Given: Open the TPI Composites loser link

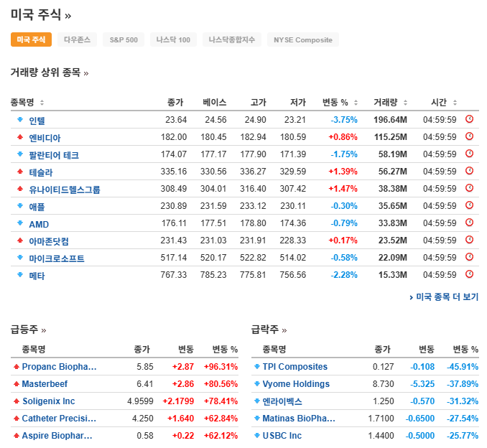Looking at the screenshot, I should [295, 367].
